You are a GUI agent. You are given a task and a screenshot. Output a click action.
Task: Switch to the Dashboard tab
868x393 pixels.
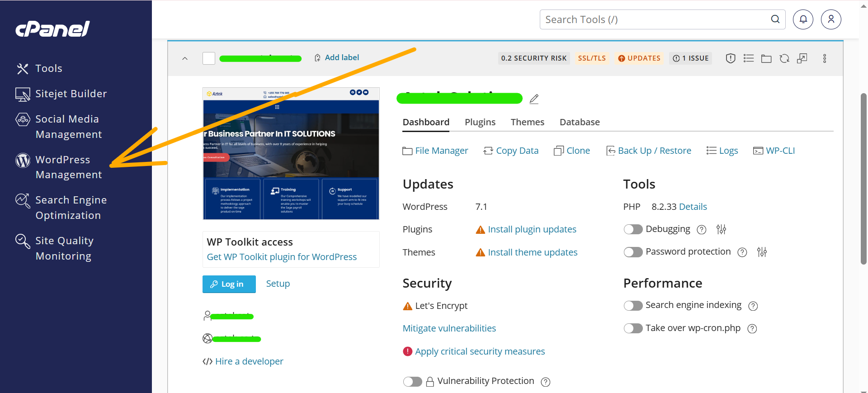[426, 122]
